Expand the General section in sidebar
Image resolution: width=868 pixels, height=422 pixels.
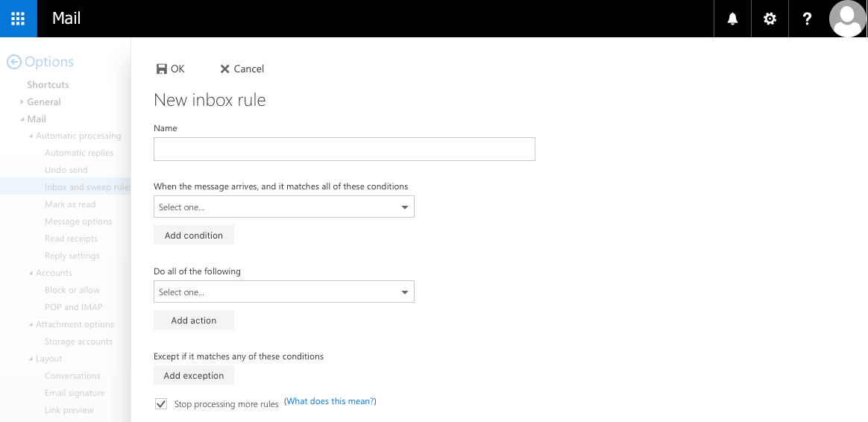pos(22,102)
